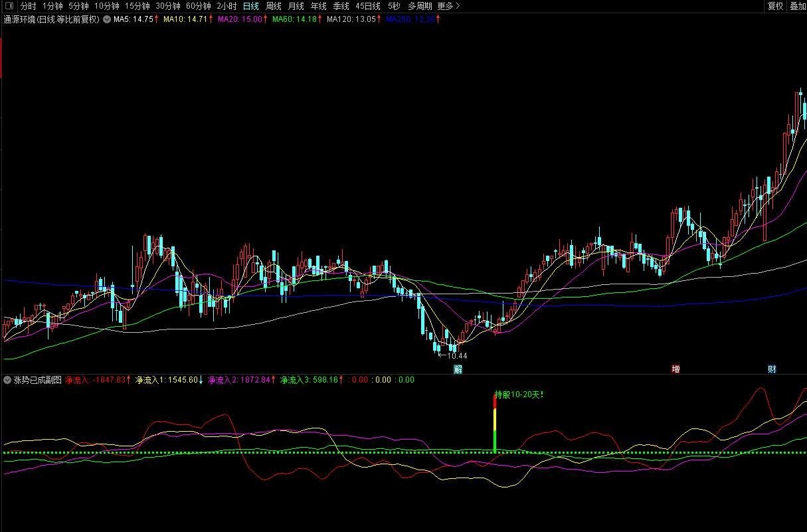Open the 增 event marker
The height and width of the screenshot is (532, 807).
(675, 369)
